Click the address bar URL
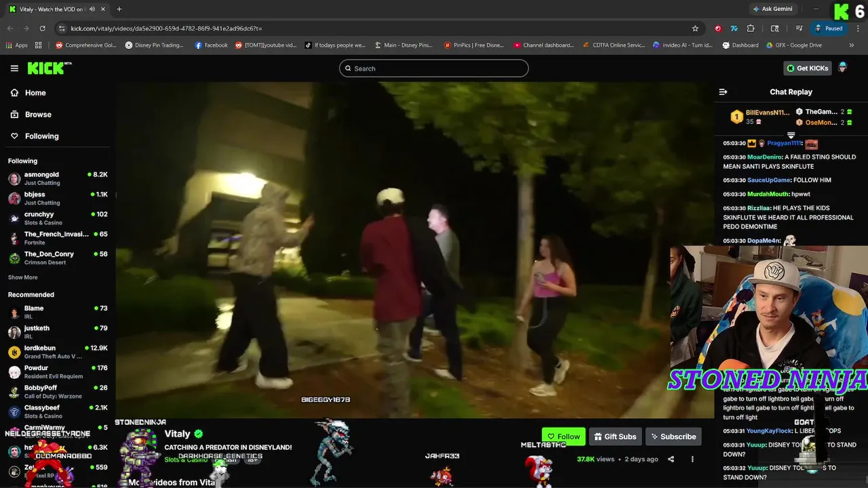The width and height of the screenshot is (868, 488). click(x=166, y=28)
